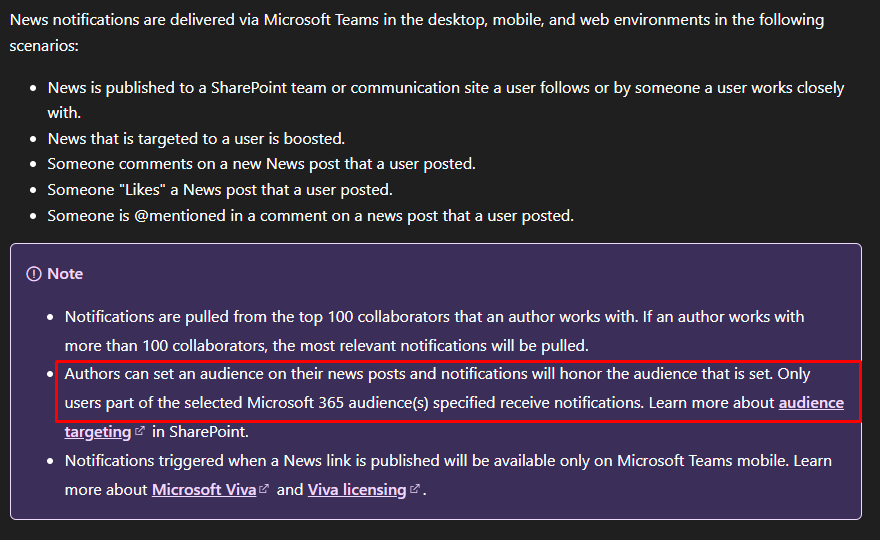The height and width of the screenshot is (540, 880).
Task: Click the 'Someone is @mentioned' line
Action: click(x=310, y=216)
